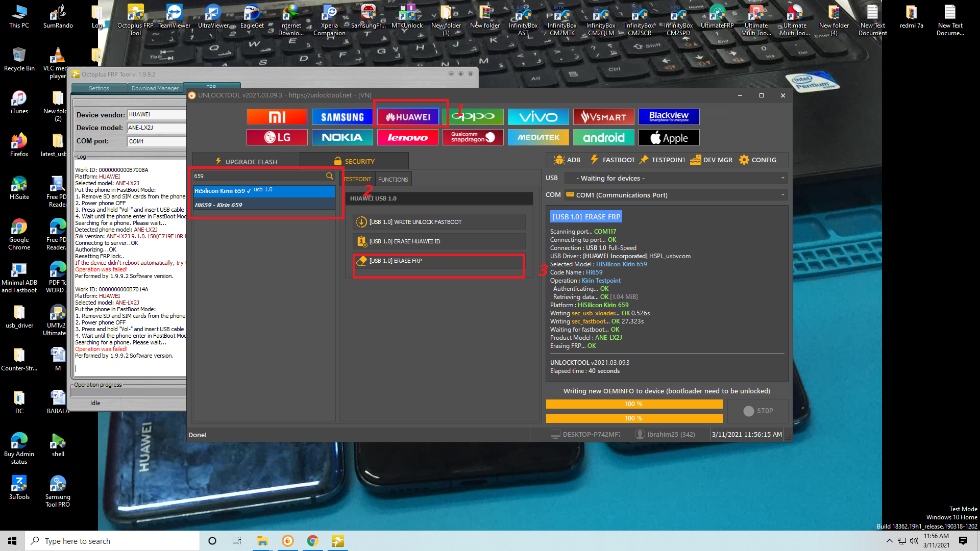Screen dimensions: 980x551
Task: Open the Testpoint tool in toolbar
Action: coord(661,160)
